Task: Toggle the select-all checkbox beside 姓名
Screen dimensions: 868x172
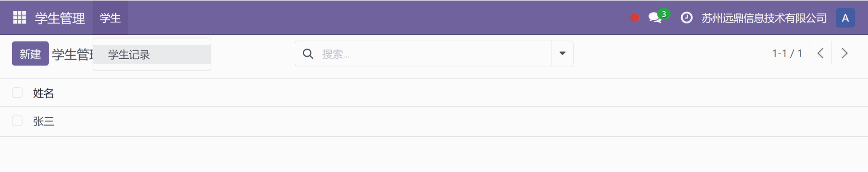Action: 17,93
